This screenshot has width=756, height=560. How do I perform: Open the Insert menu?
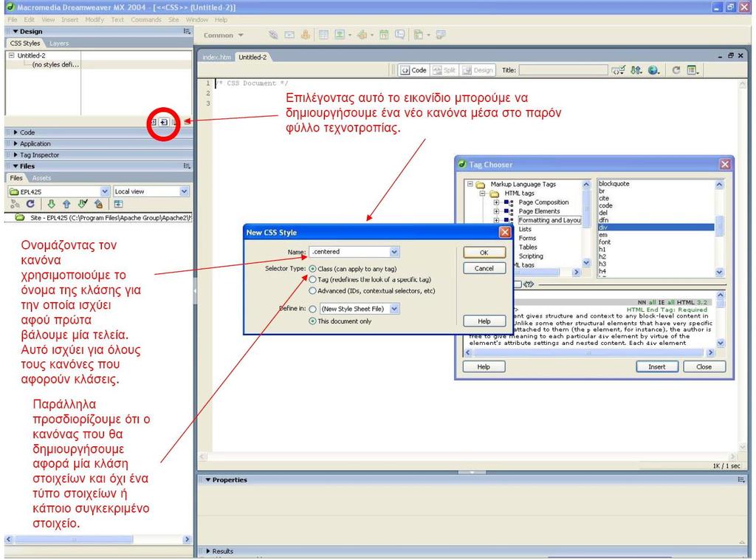[70, 20]
